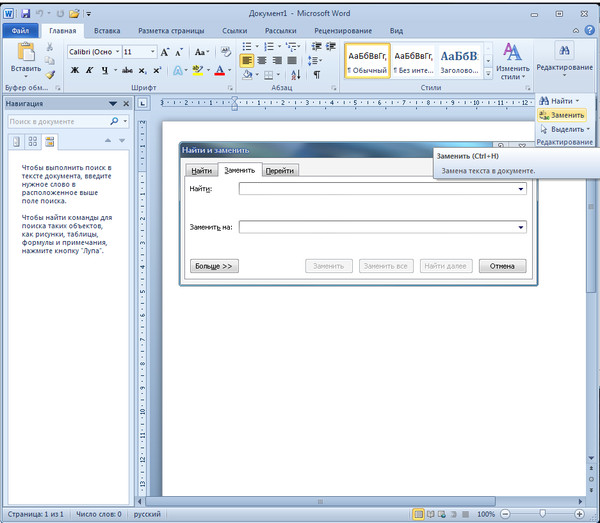The image size is (600, 523).
Task: Toggle Subscript formatting
Action: pos(142,70)
